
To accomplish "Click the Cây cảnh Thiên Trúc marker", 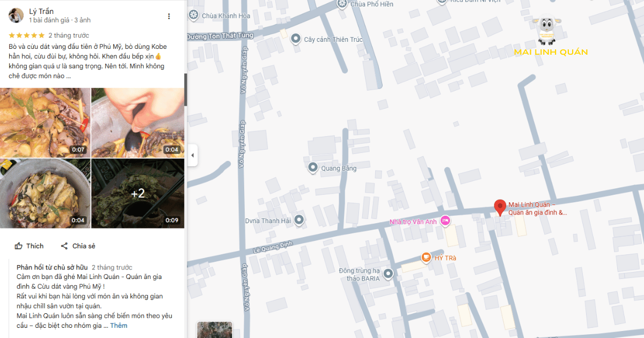I will pyautogui.click(x=296, y=39).
